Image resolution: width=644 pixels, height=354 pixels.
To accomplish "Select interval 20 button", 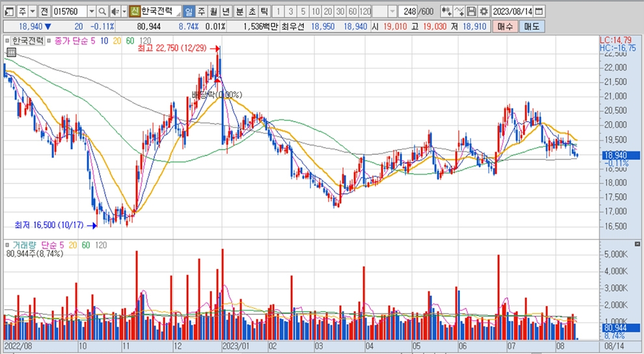I will click(328, 11).
